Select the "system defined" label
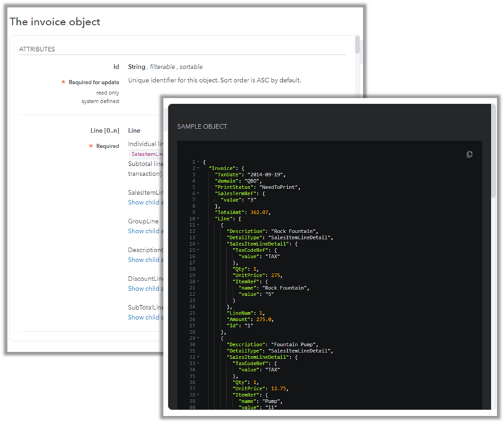 tap(100, 101)
